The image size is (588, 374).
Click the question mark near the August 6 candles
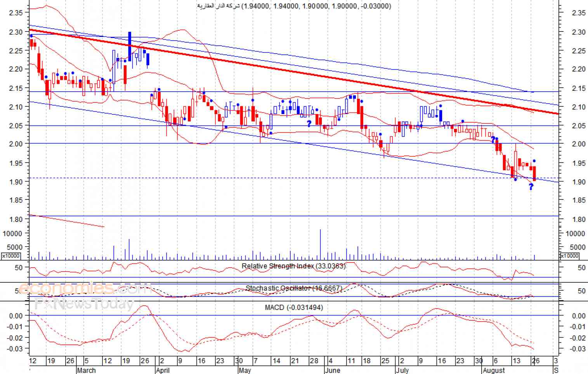tap(493, 140)
